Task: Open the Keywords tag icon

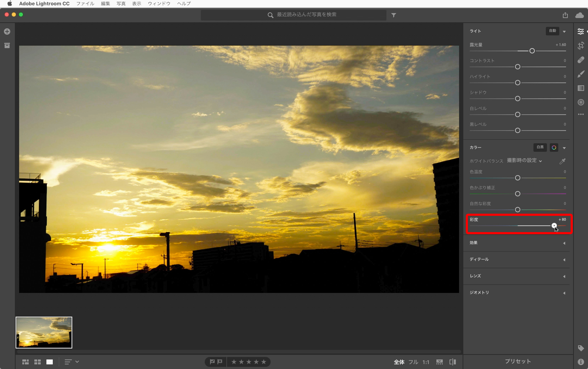Action: click(581, 348)
